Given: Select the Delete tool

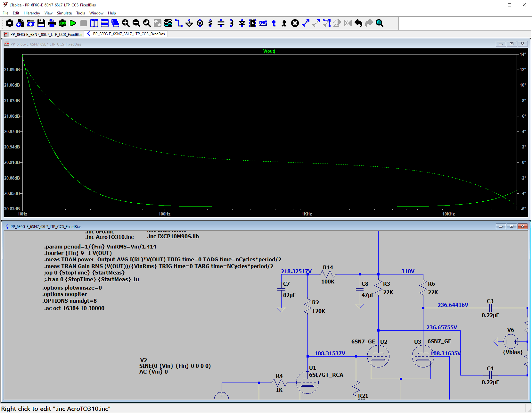Looking at the screenshot, I should pyautogui.click(x=295, y=23).
